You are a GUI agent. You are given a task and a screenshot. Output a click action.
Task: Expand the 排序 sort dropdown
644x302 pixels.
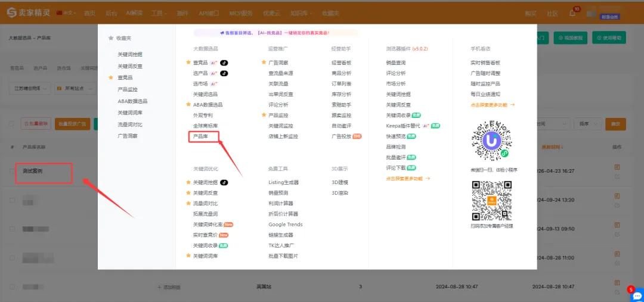[x=587, y=124]
